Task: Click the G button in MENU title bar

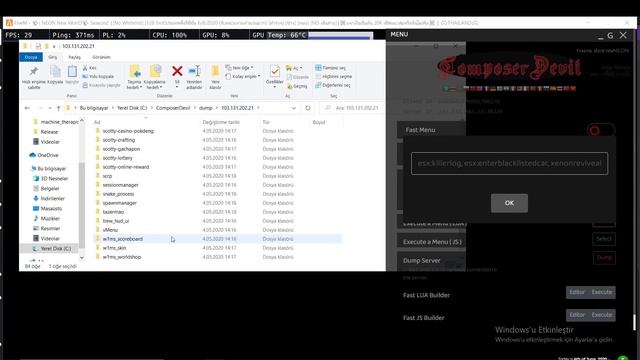Action: (610, 36)
